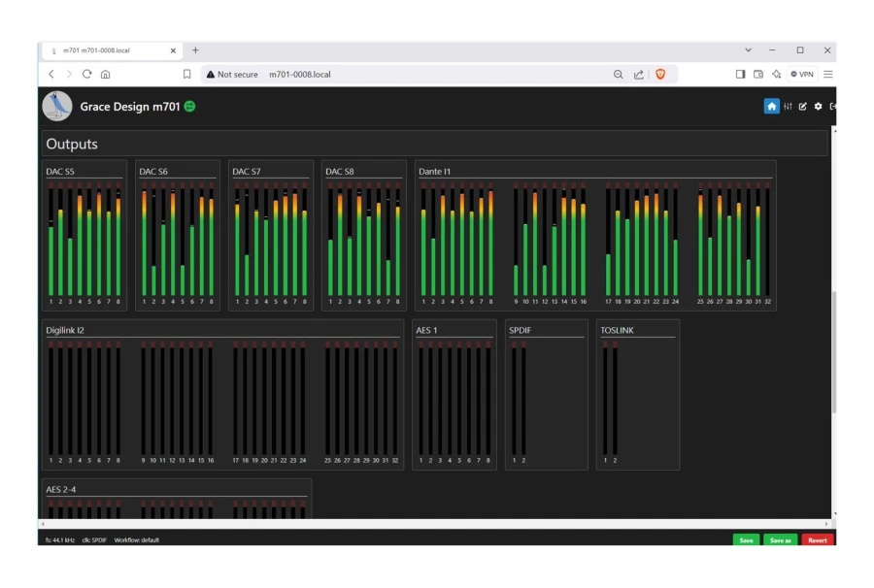
Task: Go back with the browser back arrow
Action: (51, 74)
